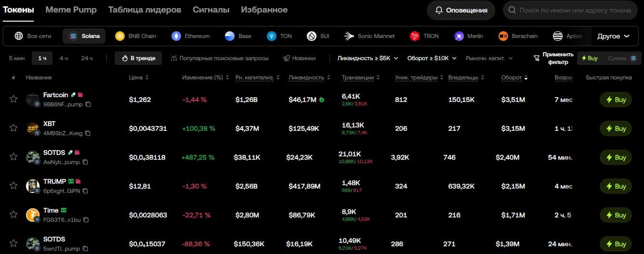Copy the TRUMP token address
644x254 pixels.
pyautogui.click(x=85, y=191)
